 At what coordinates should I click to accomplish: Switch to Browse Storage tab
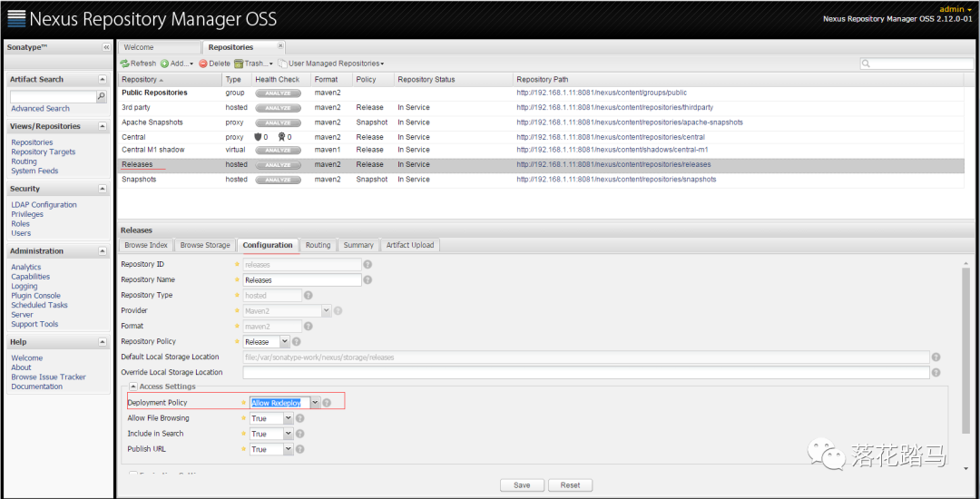(x=205, y=246)
